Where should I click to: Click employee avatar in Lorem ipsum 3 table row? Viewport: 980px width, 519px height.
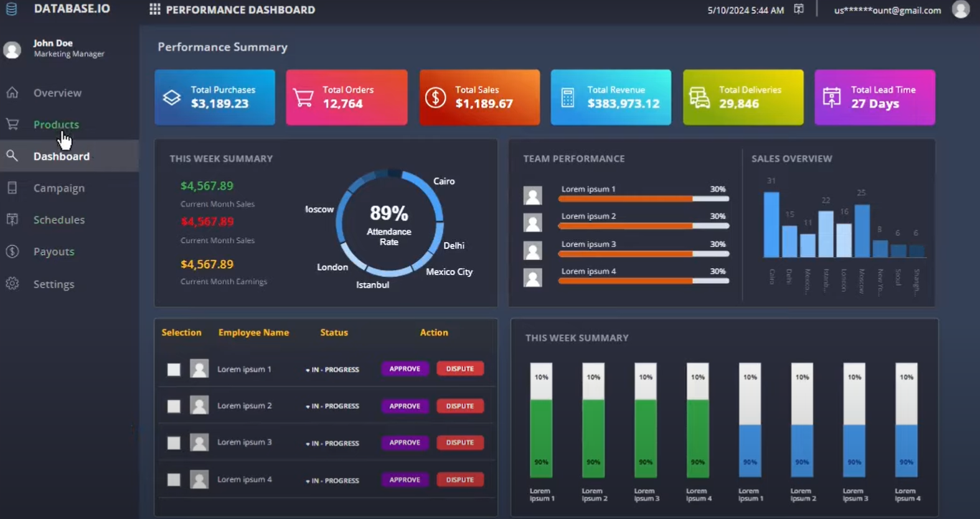pos(199,442)
